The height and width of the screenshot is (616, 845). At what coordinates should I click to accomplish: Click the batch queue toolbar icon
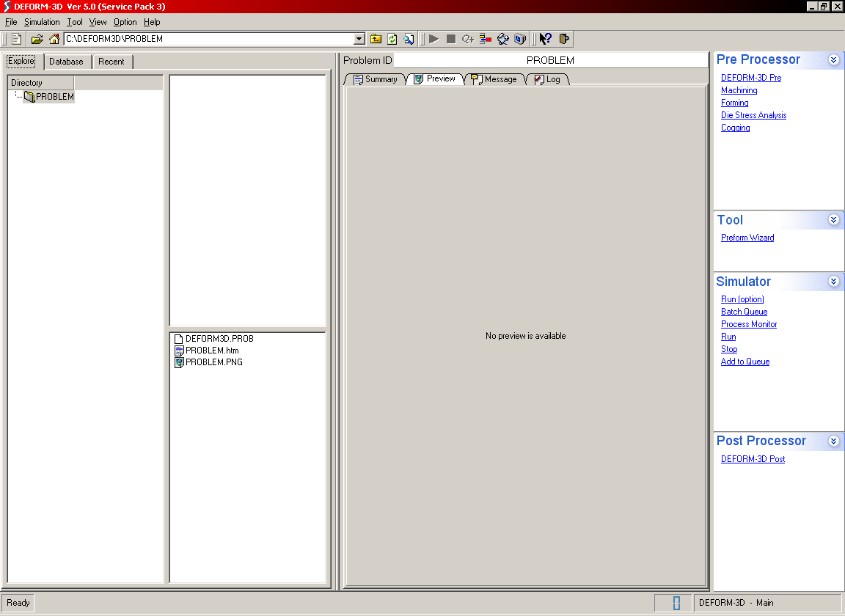(486, 39)
